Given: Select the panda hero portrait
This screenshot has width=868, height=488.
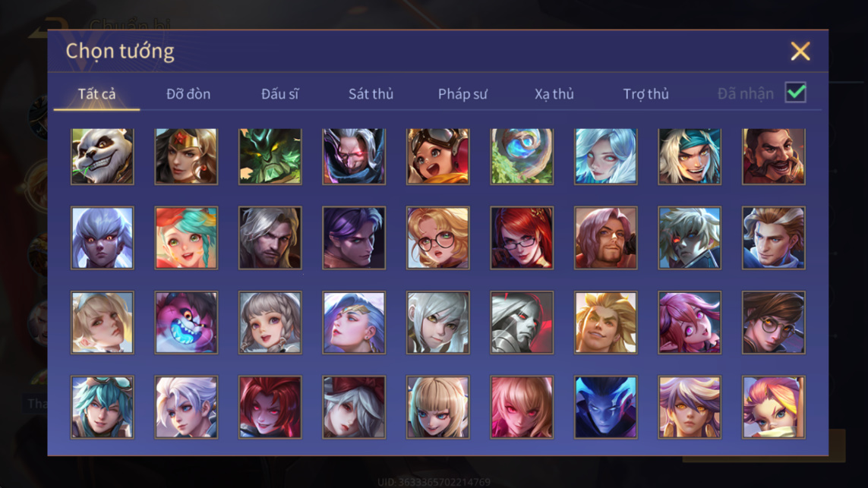Looking at the screenshot, I should (103, 156).
